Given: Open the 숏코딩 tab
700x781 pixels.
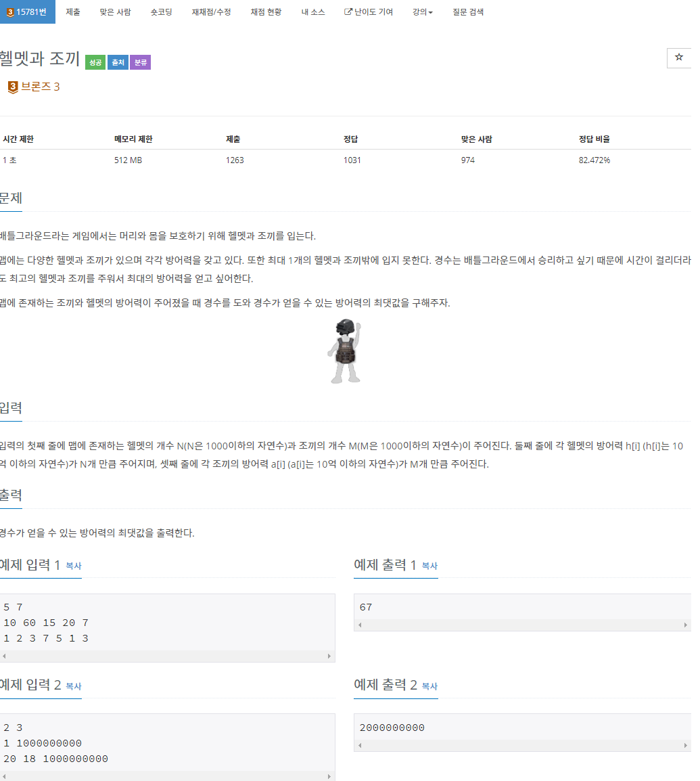Looking at the screenshot, I should [162, 12].
